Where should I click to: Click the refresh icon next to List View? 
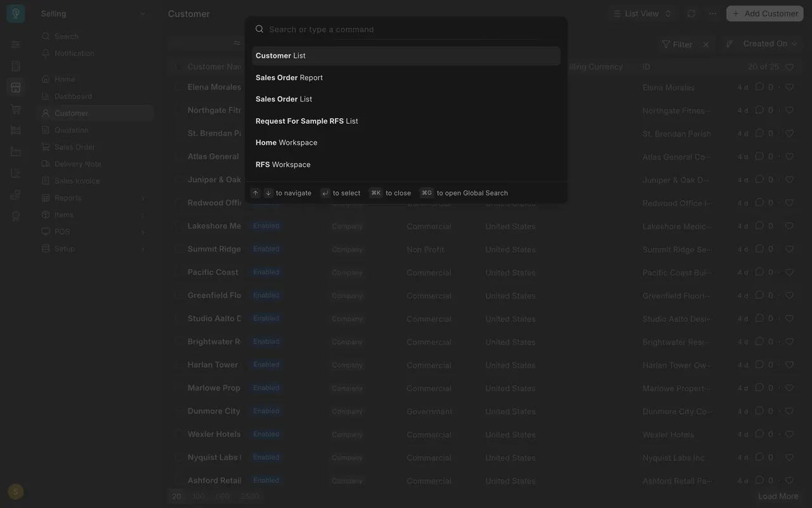coord(691,13)
